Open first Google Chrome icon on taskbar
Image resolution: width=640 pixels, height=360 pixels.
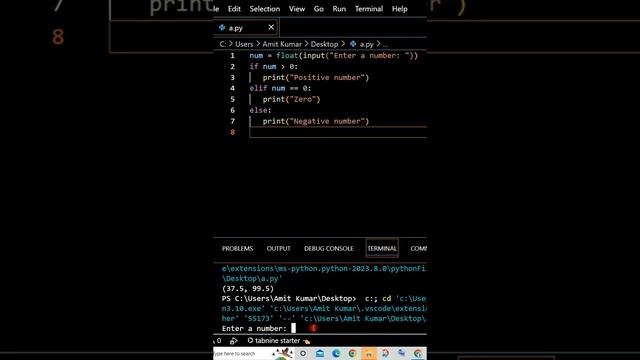point(352,353)
